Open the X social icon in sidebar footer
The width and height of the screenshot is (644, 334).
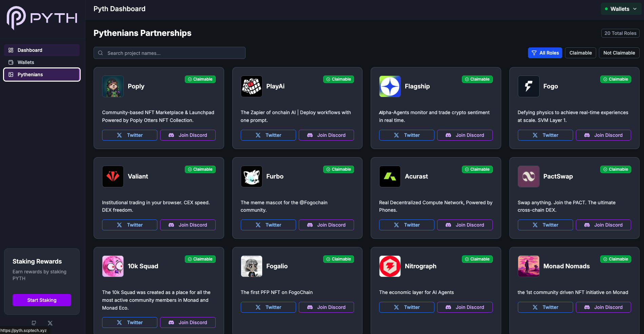[50, 323]
